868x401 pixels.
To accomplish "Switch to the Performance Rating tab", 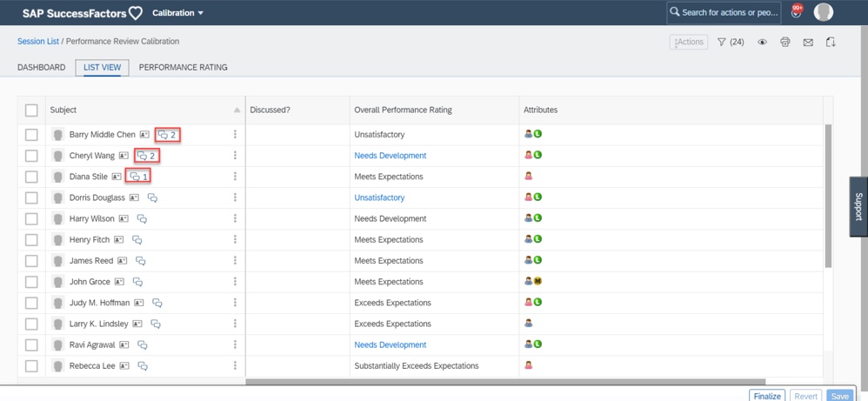I will pyautogui.click(x=183, y=67).
